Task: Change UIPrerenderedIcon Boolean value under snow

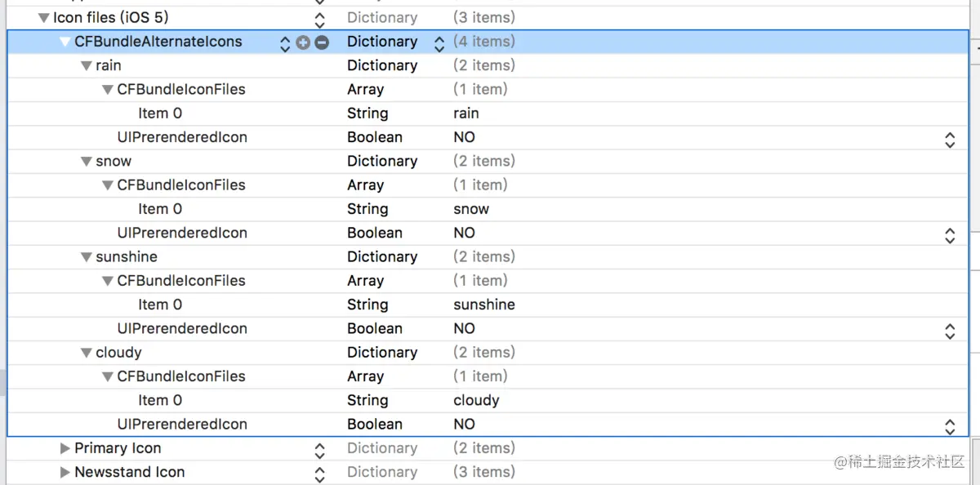Action: [950, 234]
